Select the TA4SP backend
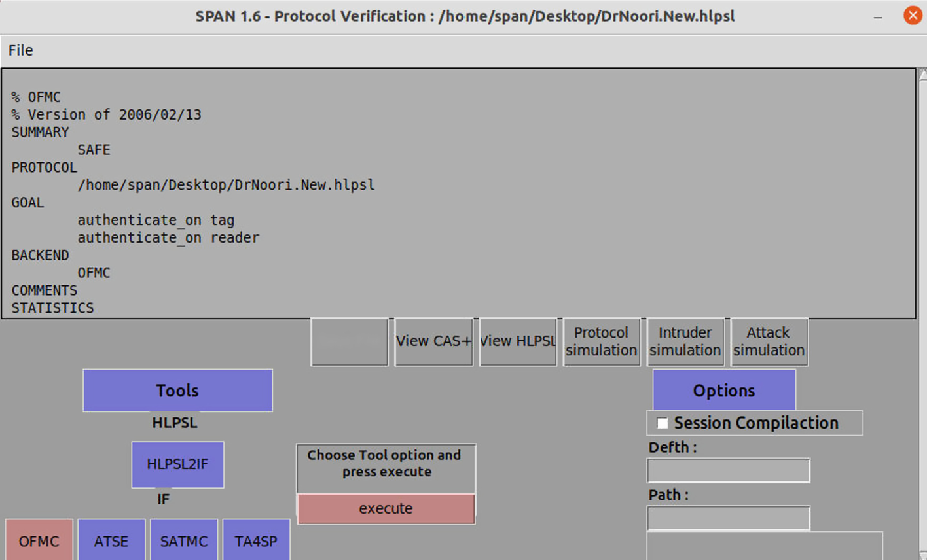The image size is (927, 560). (256, 540)
